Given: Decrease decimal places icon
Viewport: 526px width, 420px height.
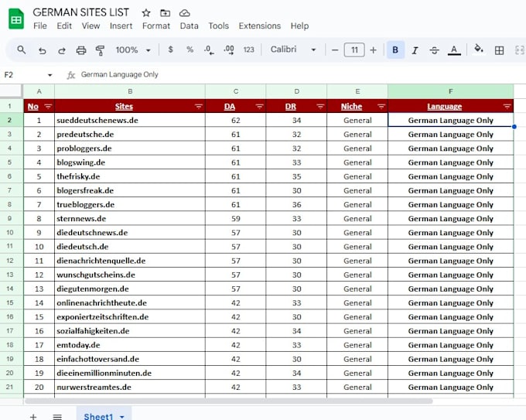Looking at the screenshot, I should (x=209, y=50).
